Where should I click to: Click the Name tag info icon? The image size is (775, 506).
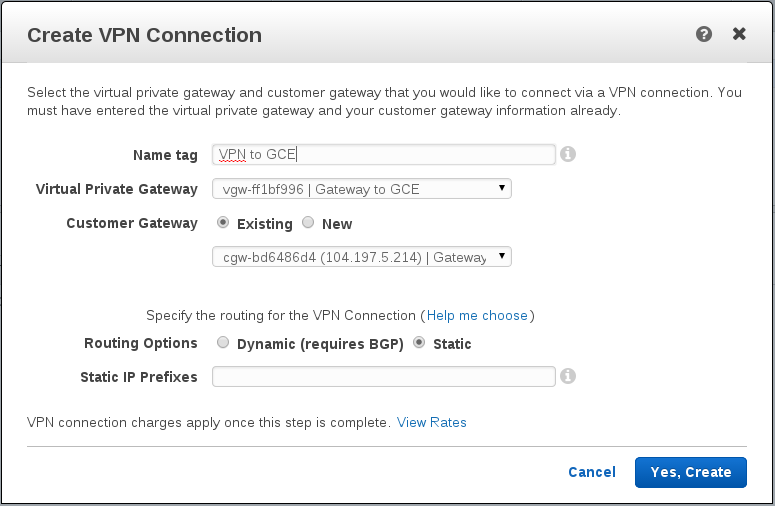[567, 154]
